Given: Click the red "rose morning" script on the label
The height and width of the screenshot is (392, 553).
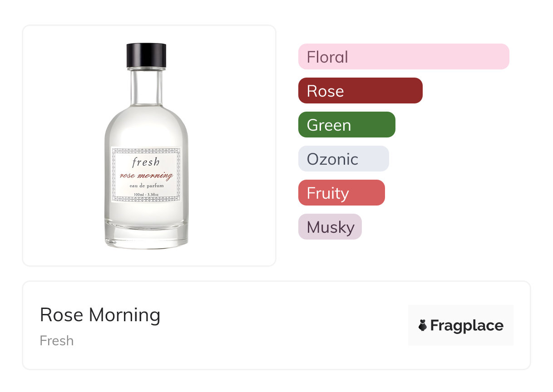Looking at the screenshot, I should pyautogui.click(x=146, y=176).
